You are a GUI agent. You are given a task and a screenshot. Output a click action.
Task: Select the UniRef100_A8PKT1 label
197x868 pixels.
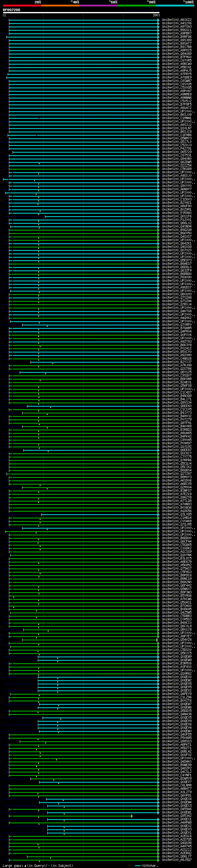pyautogui.click(x=177, y=745)
